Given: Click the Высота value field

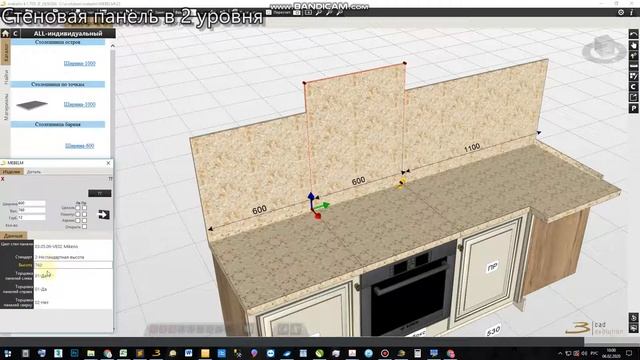Looking at the screenshot, I should [x=73, y=265].
